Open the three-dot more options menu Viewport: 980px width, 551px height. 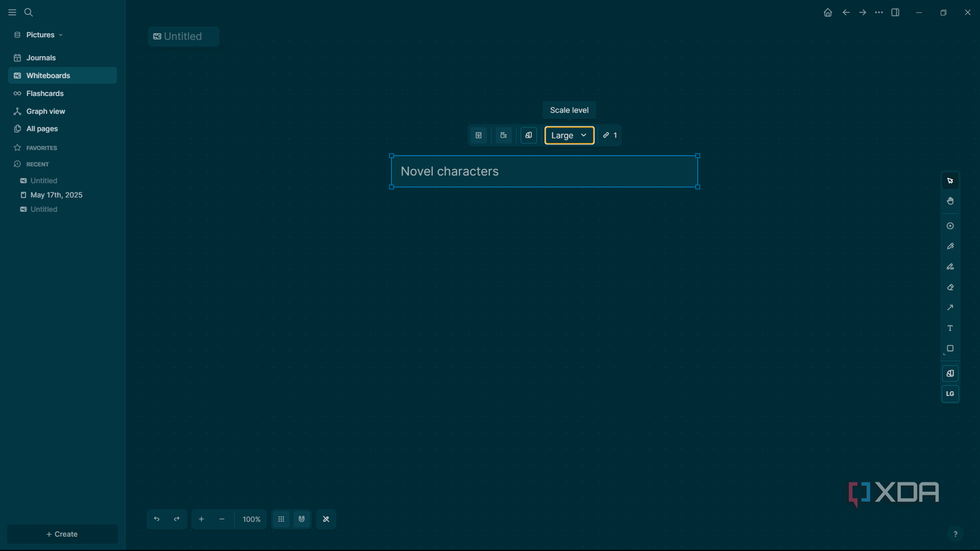click(x=879, y=12)
